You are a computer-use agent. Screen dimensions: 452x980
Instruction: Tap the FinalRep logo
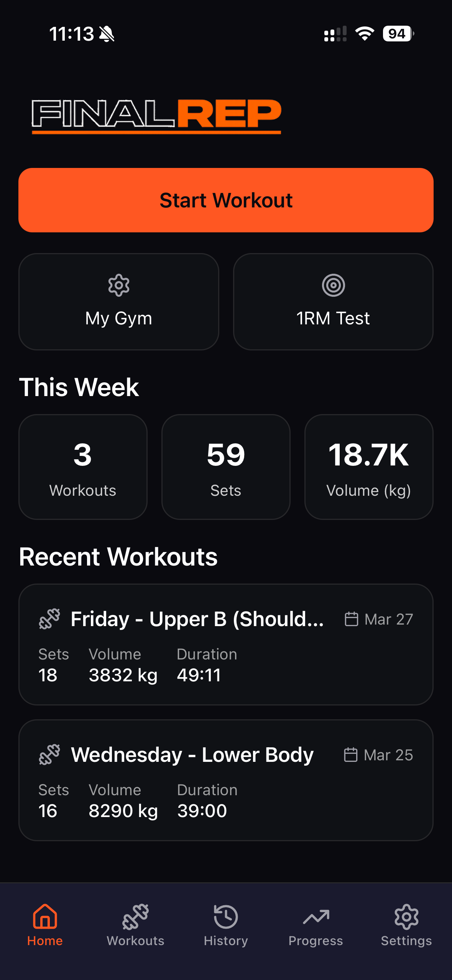click(156, 115)
